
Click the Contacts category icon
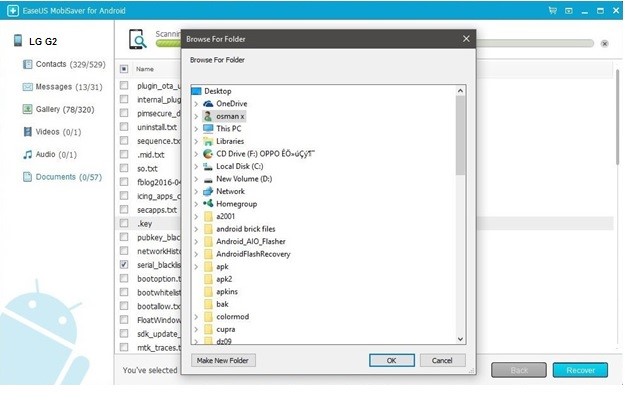coord(28,64)
